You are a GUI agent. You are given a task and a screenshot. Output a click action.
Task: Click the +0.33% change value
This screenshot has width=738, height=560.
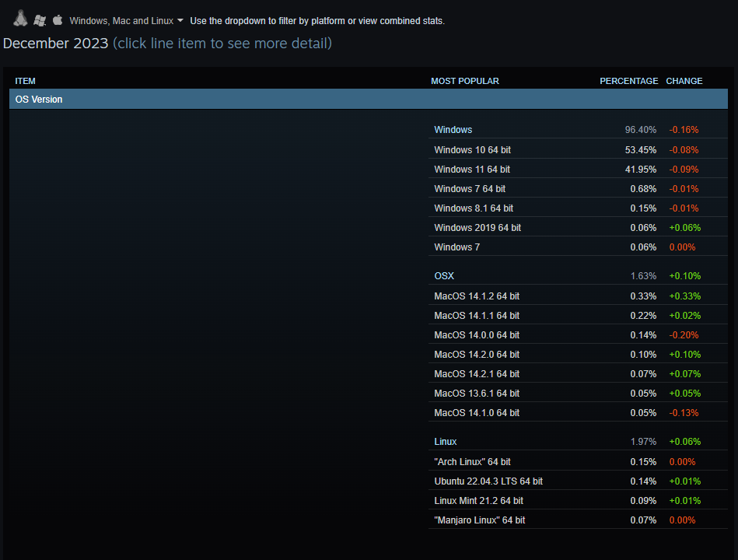coord(685,296)
